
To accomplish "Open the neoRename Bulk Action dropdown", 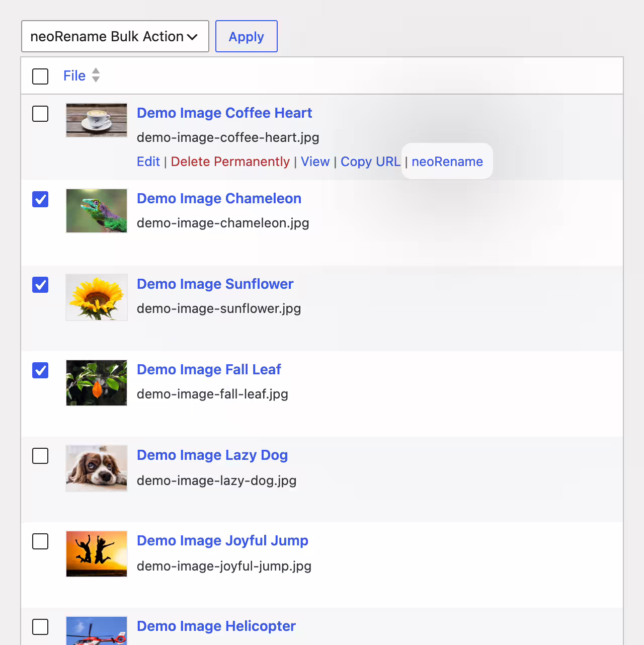I will click(115, 36).
